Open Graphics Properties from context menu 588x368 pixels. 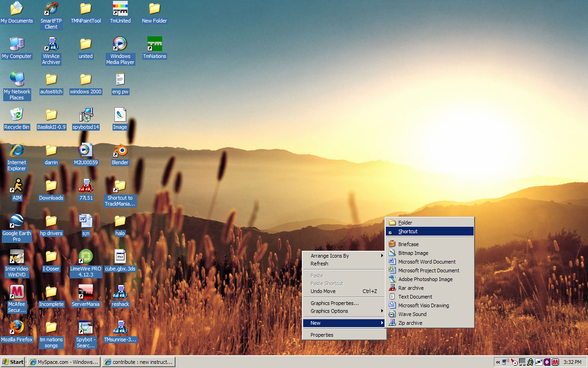coord(344,303)
